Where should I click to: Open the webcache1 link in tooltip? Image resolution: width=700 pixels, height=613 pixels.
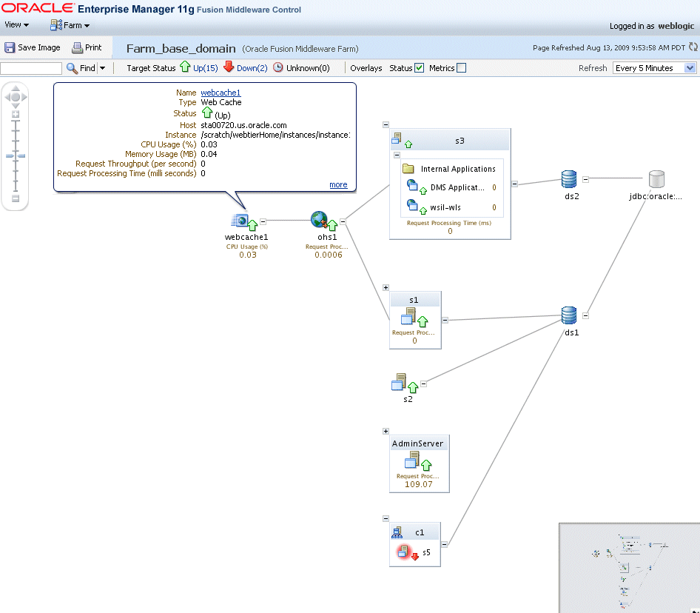click(221, 93)
